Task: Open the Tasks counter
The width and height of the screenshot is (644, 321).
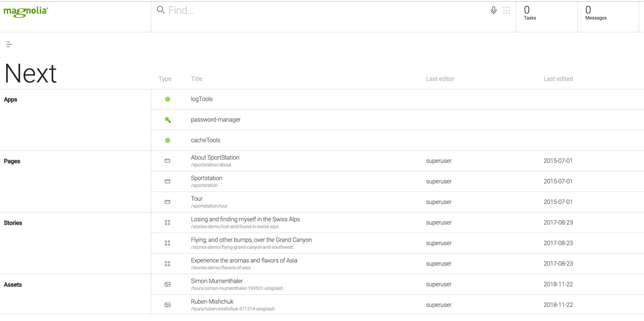Action: tap(530, 13)
